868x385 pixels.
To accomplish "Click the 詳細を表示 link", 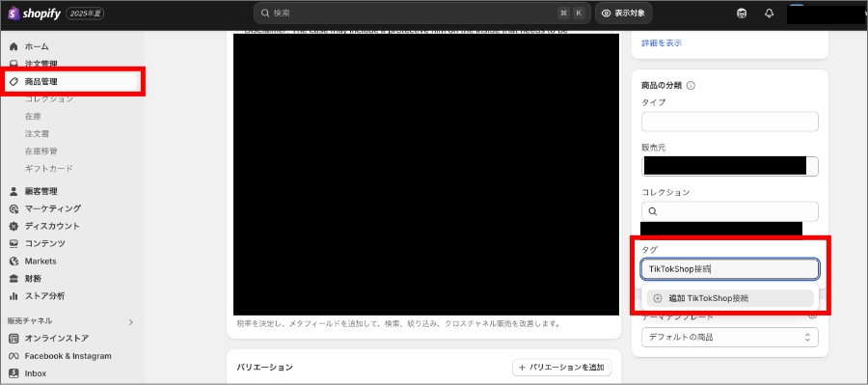I will (662, 42).
